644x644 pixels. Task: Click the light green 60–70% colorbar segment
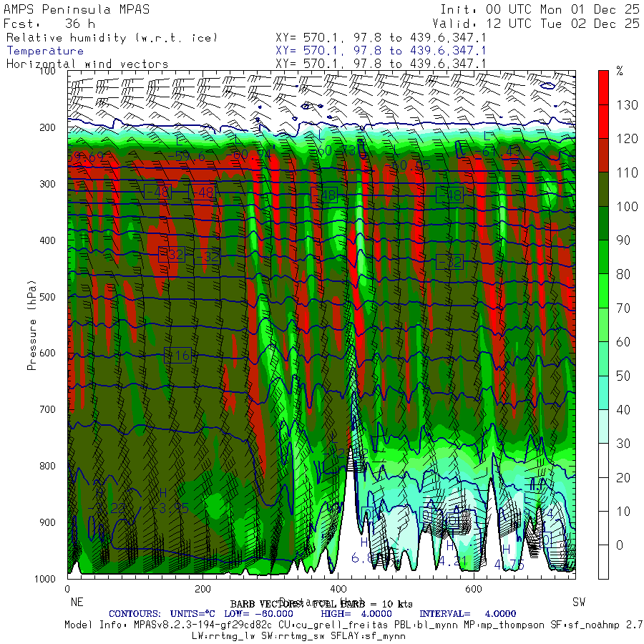point(603,324)
